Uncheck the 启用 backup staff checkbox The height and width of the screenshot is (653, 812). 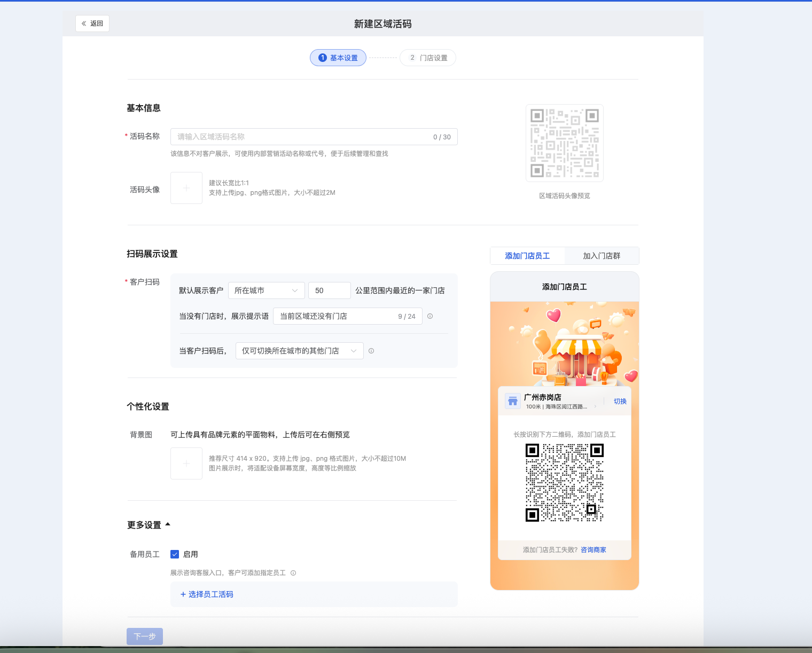pyautogui.click(x=175, y=554)
